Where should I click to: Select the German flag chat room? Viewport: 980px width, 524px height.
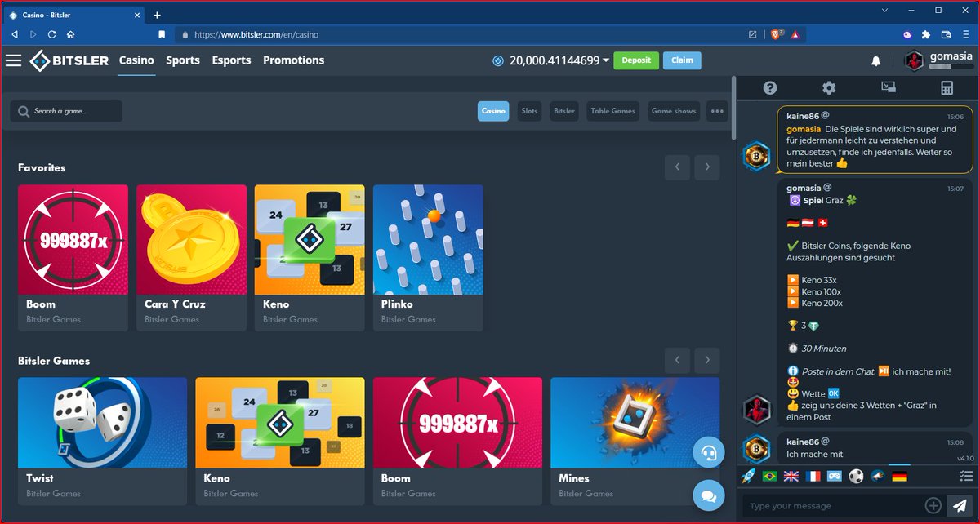tap(899, 476)
